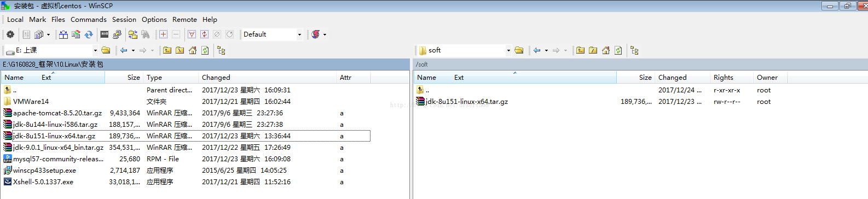Click the local Open Directory folder icon

click(x=106, y=50)
